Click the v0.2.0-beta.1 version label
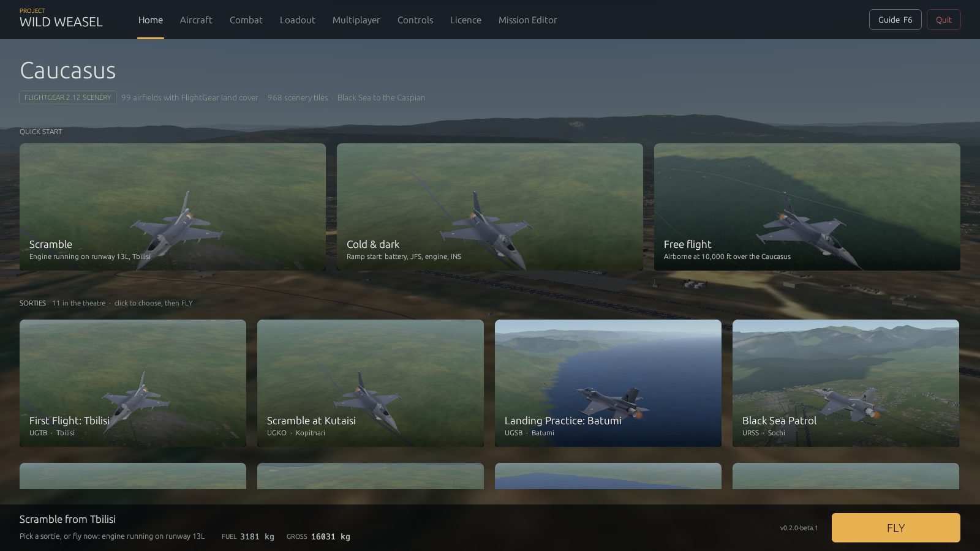This screenshot has width=980, height=551. [799, 528]
